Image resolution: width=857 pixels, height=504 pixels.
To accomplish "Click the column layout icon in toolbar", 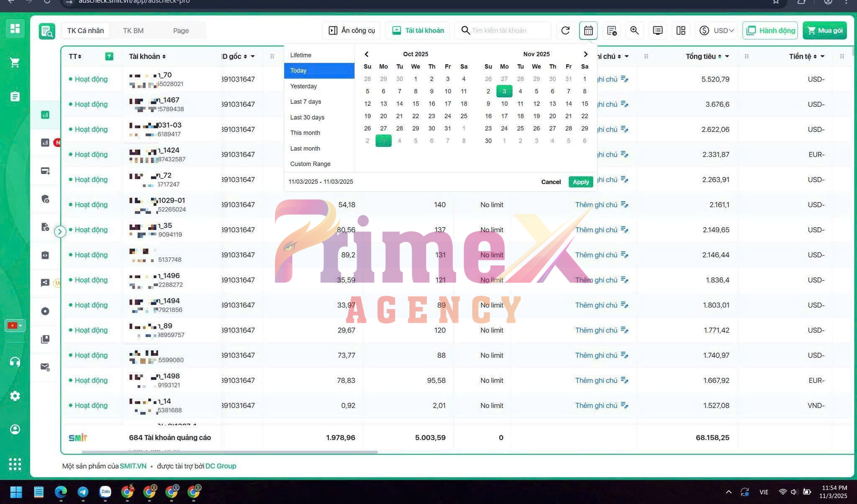I will (x=681, y=31).
